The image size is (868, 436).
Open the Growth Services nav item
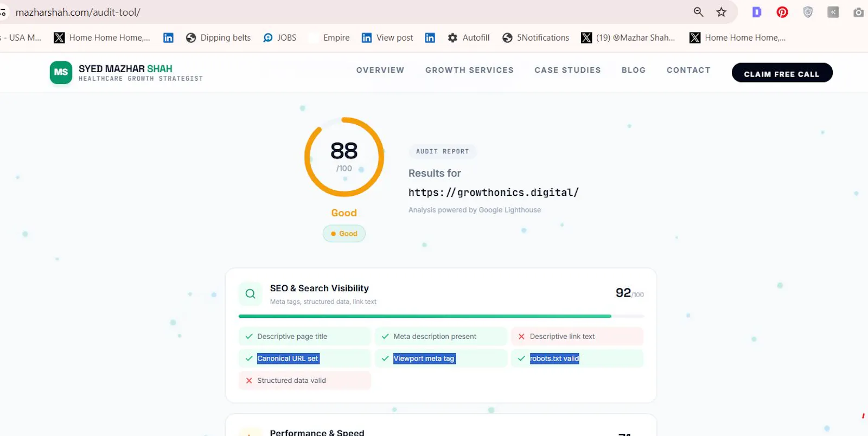pos(469,70)
